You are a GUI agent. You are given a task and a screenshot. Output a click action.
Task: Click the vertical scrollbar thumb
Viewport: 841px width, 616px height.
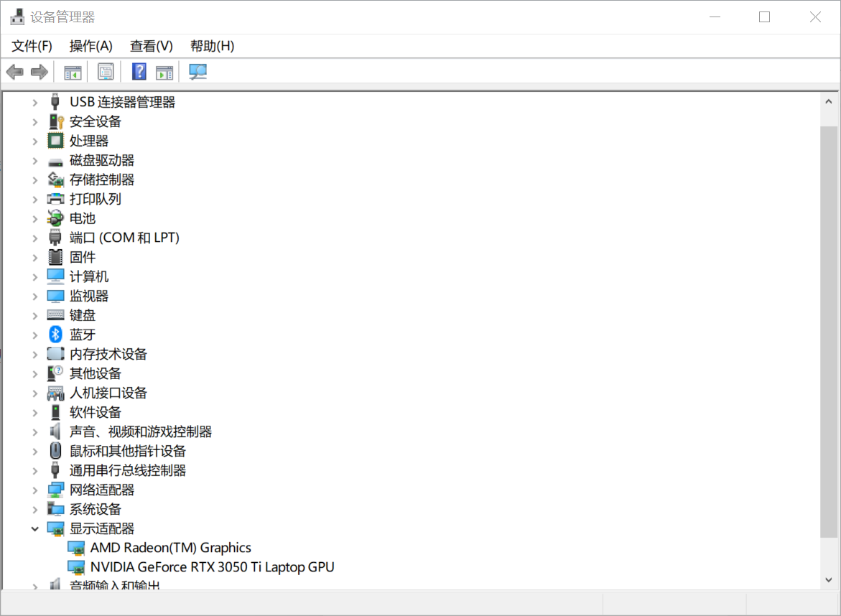pos(829,331)
